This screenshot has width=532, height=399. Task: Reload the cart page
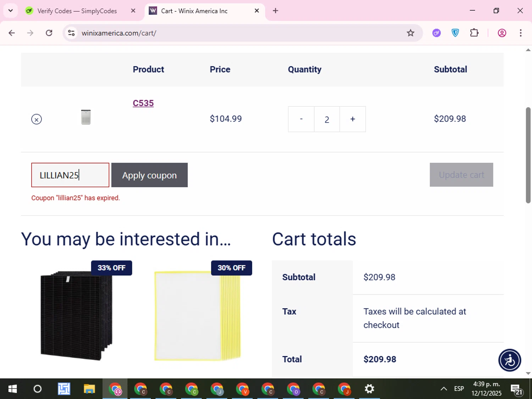pyautogui.click(x=49, y=33)
